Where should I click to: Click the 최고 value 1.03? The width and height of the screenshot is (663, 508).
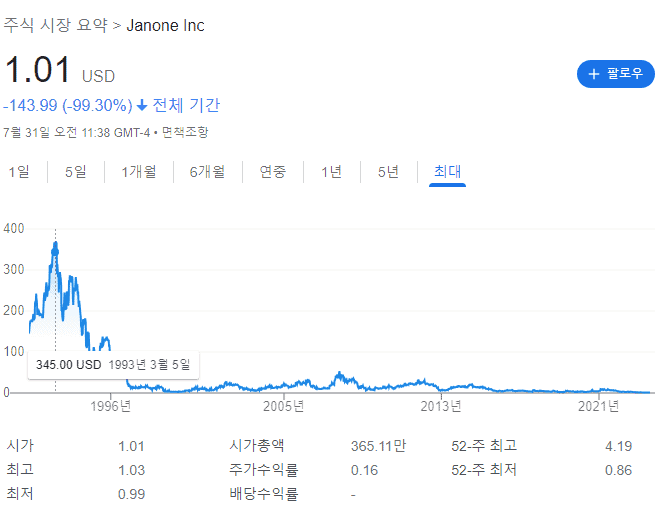tap(131, 470)
